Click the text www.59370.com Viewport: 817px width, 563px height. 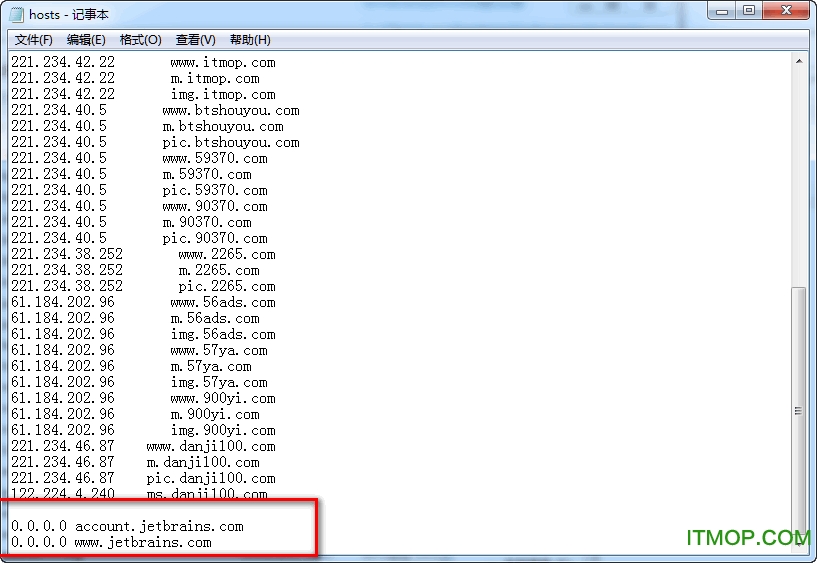(x=215, y=158)
